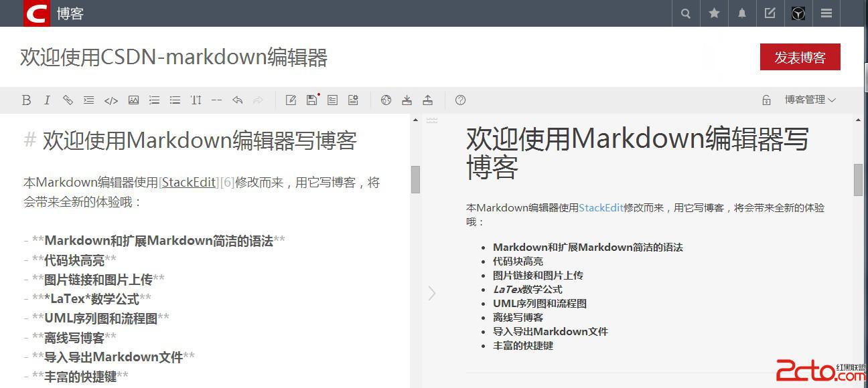
Task: Click the preview bullet 丰富的快捷键
Action: [x=523, y=346]
